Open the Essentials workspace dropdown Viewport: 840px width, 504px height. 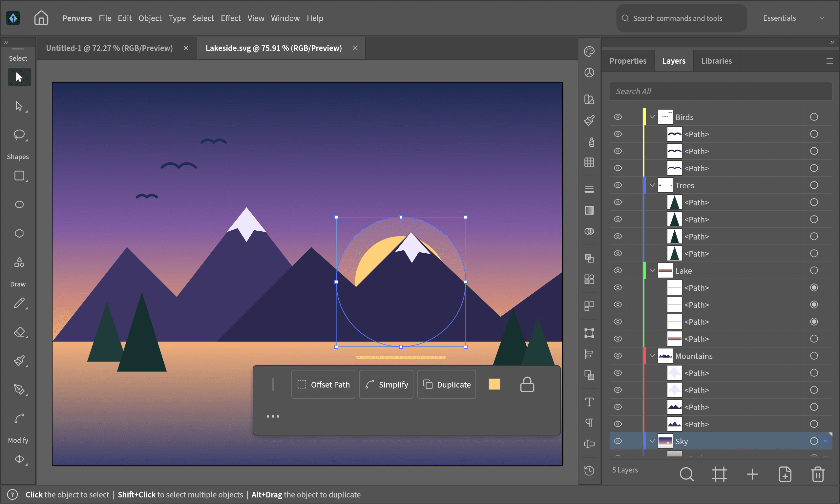click(794, 18)
